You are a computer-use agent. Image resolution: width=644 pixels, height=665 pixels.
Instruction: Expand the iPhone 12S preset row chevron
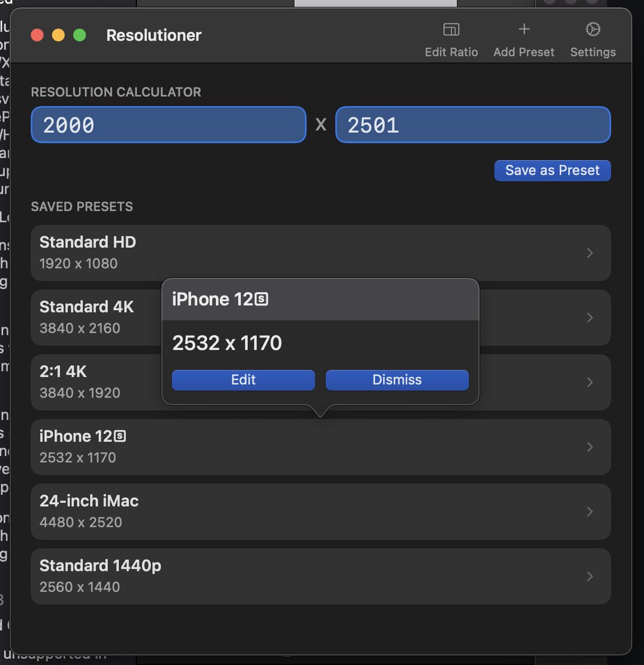[590, 447]
